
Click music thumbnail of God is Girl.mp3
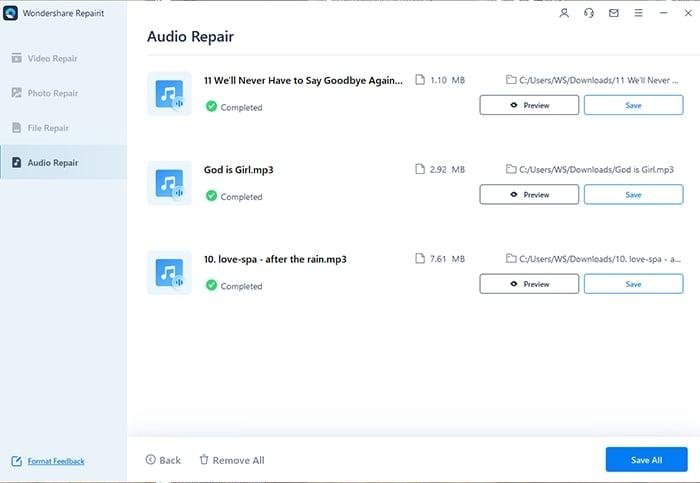[170, 183]
